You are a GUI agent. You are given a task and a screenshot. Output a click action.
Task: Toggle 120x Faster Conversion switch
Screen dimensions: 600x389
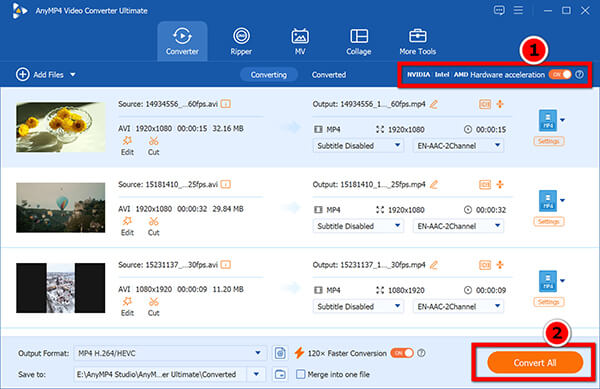(x=402, y=353)
